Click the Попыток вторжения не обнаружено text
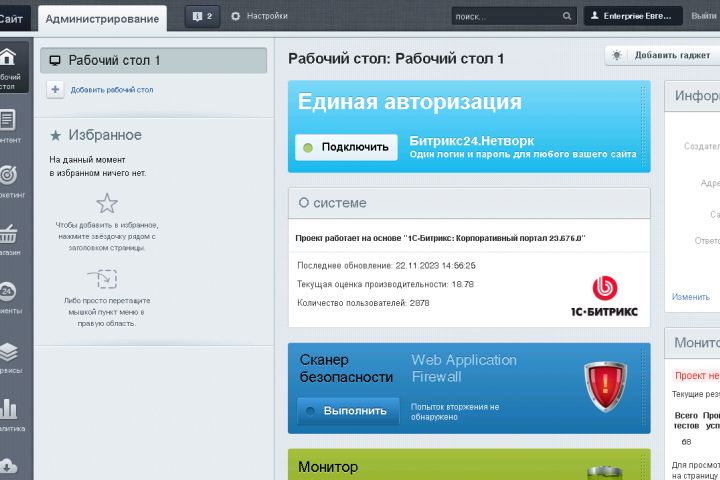 click(x=455, y=412)
